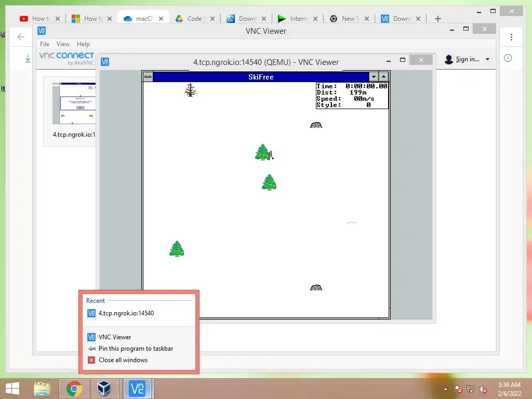Switch to the YouTube How to browser tab

coord(39,19)
